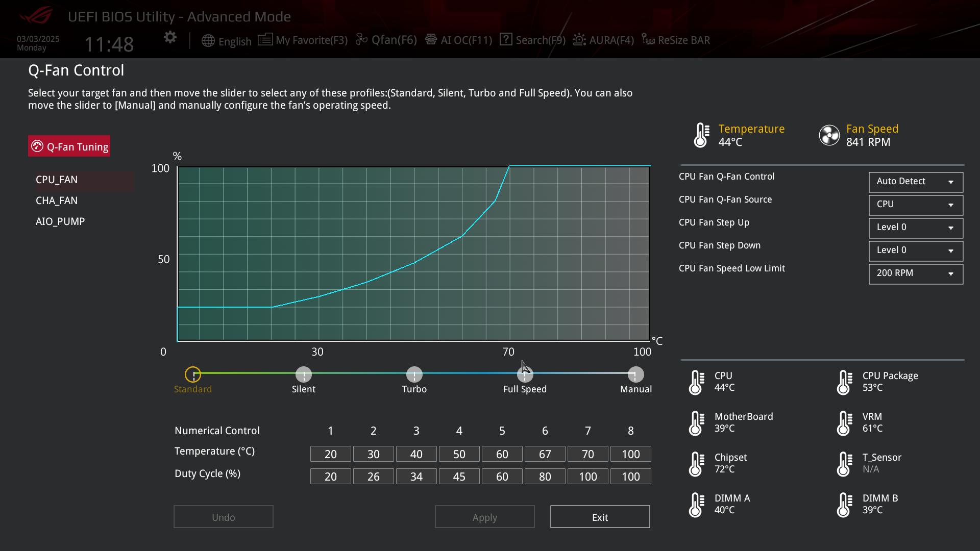Click the Search(F9) question mark icon
Screen dimensions: 980x551
coord(505,40)
